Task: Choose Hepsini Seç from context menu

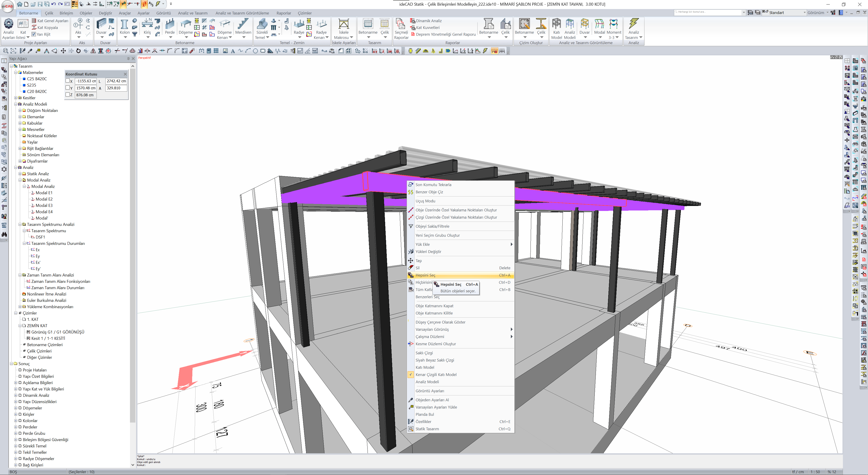Action: tap(425, 275)
